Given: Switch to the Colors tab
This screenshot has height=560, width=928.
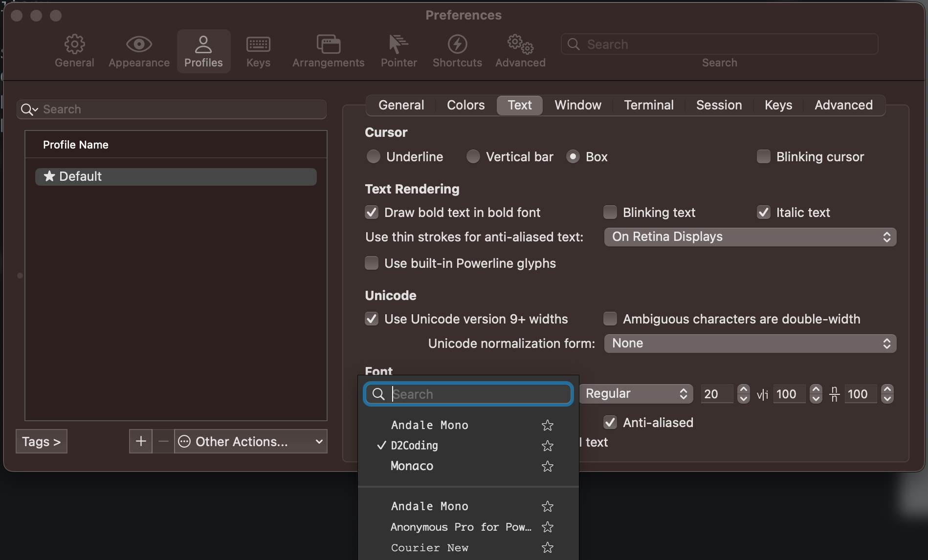Looking at the screenshot, I should pyautogui.click(x=465, y=105).
